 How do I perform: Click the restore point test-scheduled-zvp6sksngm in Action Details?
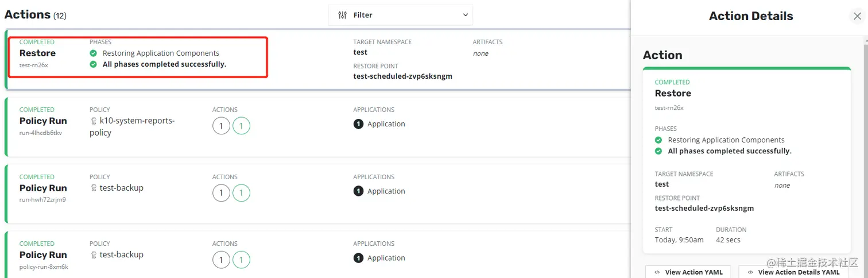pyautogui.click(x=704, y=208)
